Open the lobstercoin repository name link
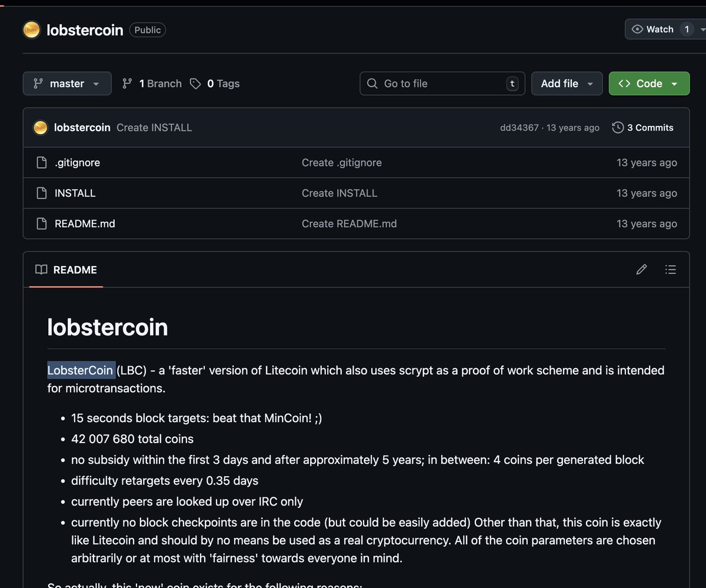Viewport: 706px width, 588px height. click(x=85, y=30)
